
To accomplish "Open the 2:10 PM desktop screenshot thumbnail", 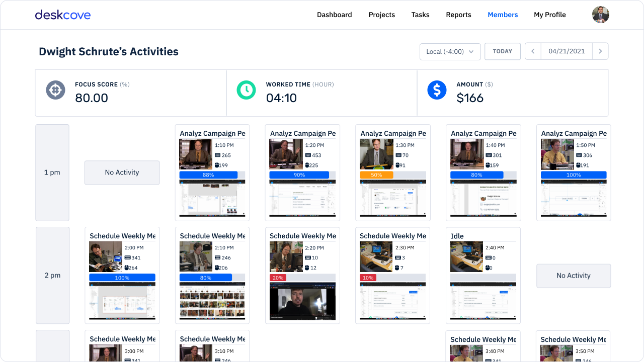I will [x=212, y=301].
